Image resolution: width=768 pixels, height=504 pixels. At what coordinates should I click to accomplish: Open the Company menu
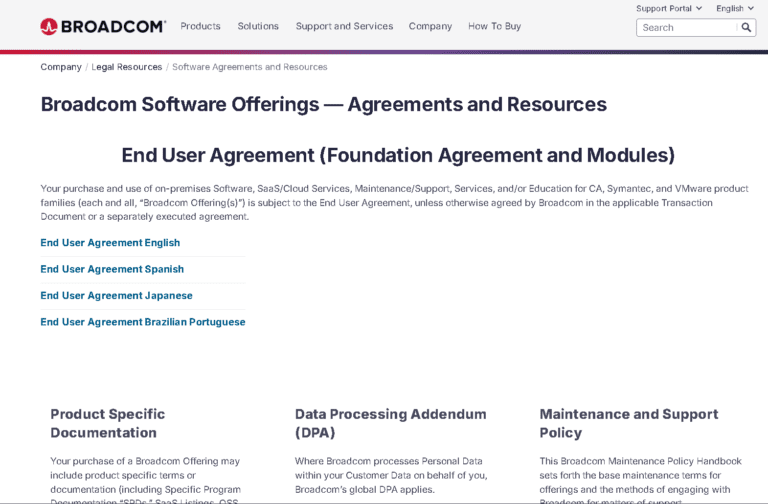[x=431, y=26]
